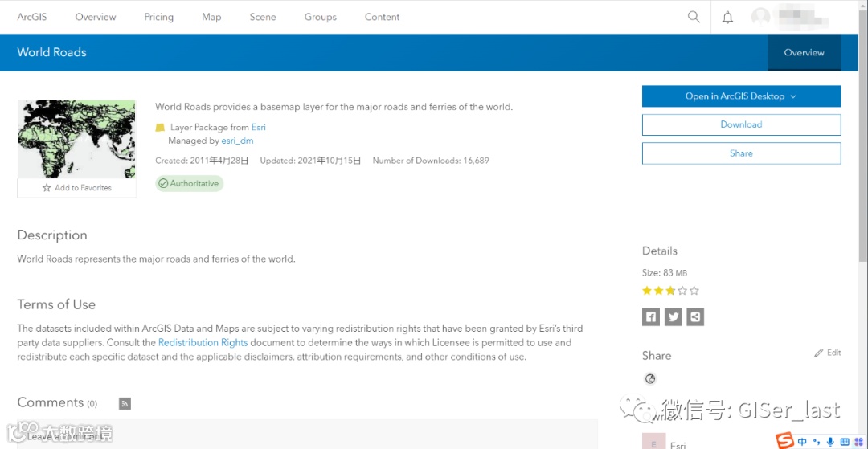The height and width of the screenshot is (449, 868).
Task: Open the esri_dm manager link
Action: [237, 141]
